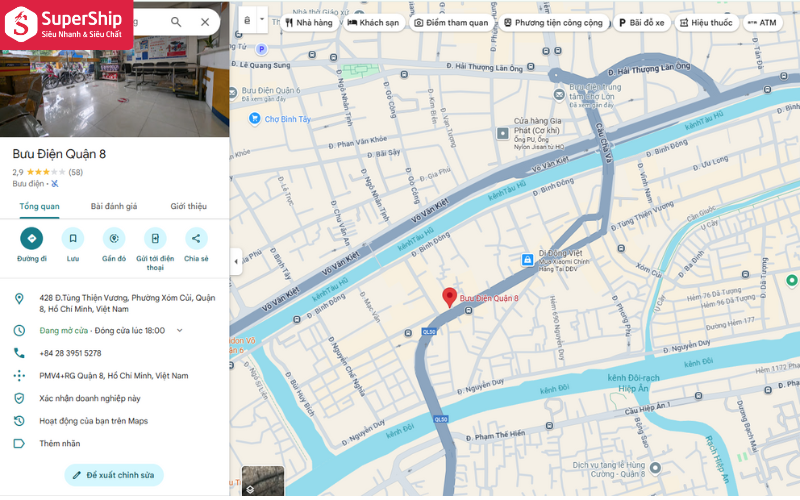The image size is (800, 500).
Task: Click the blue parking P marker
Action: pyautogui.click(x=261, y=49)
